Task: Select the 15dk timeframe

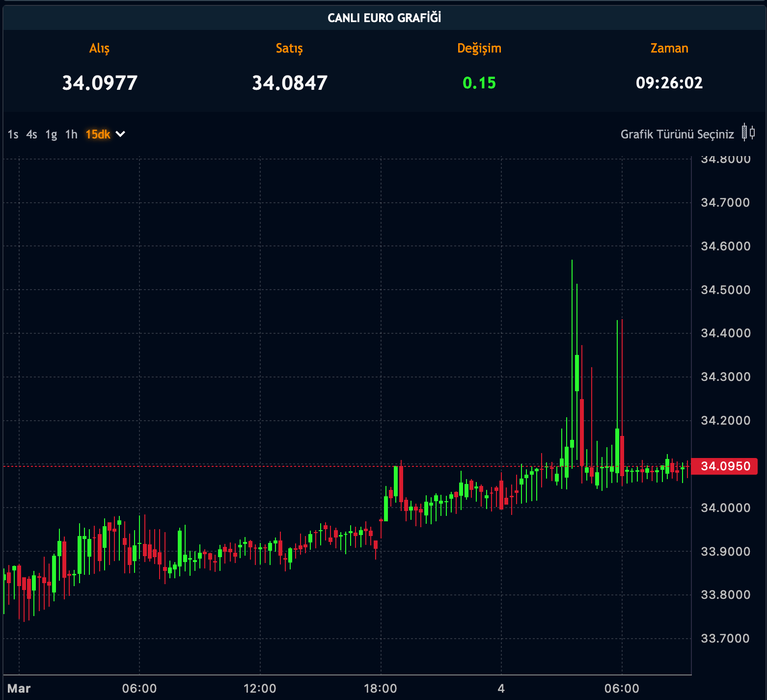Action: [98, 134]
